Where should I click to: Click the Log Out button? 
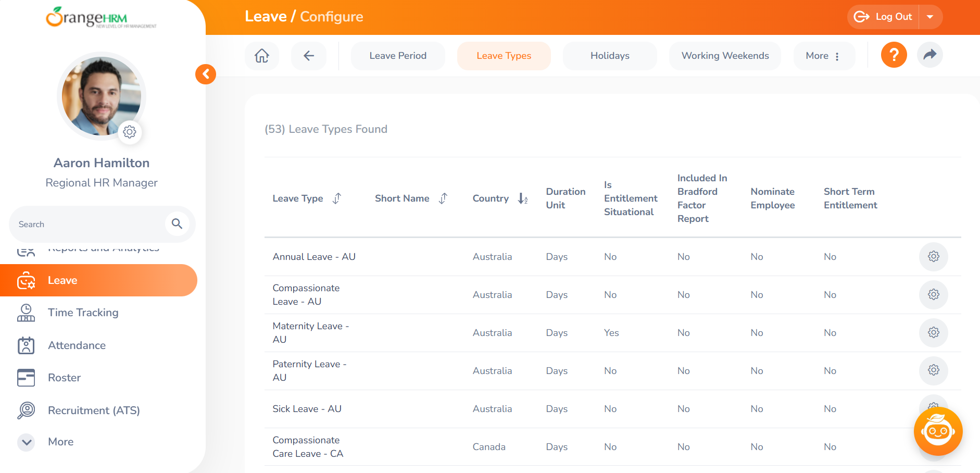point(884,17)
